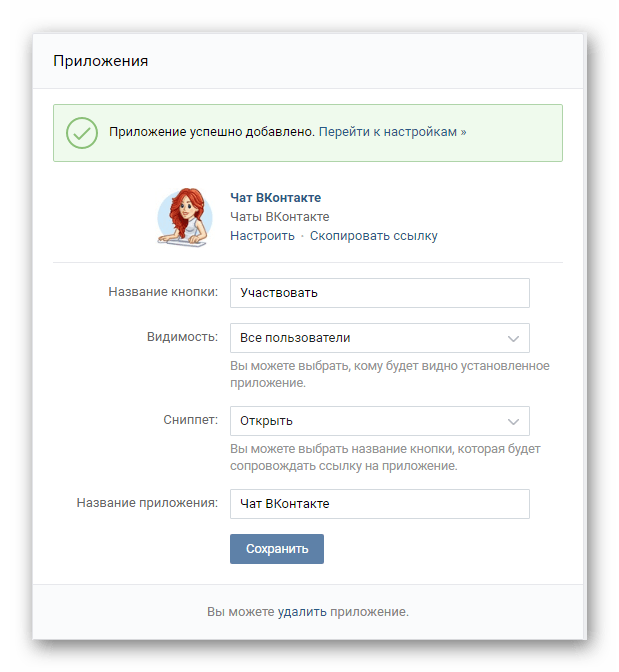Viewport: 619px width, 672px height.
Task: Focus the Название кнопки input field
Action: [380, 293]
